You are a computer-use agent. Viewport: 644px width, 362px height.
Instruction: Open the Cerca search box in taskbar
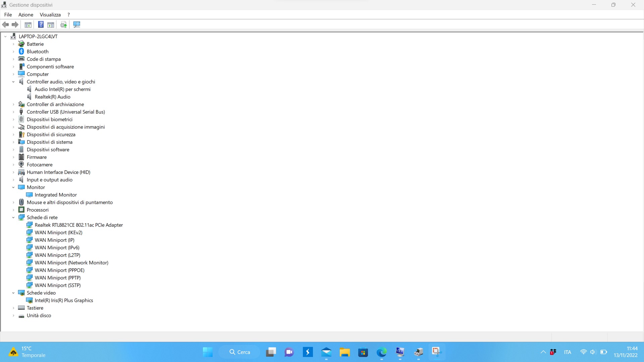(239, 352)
